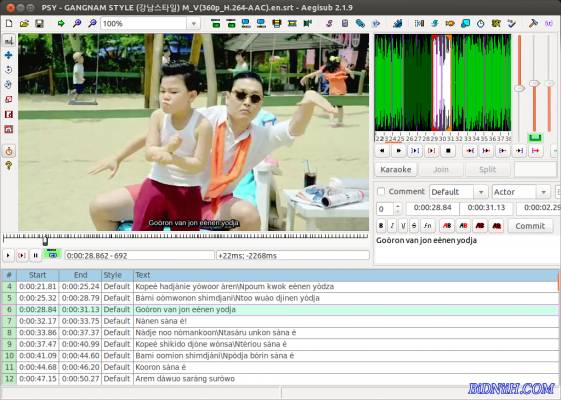The width and height of the screenshot is (561, 400).
Task: Expand the 100% zoom dropdown
Action: 194,24
